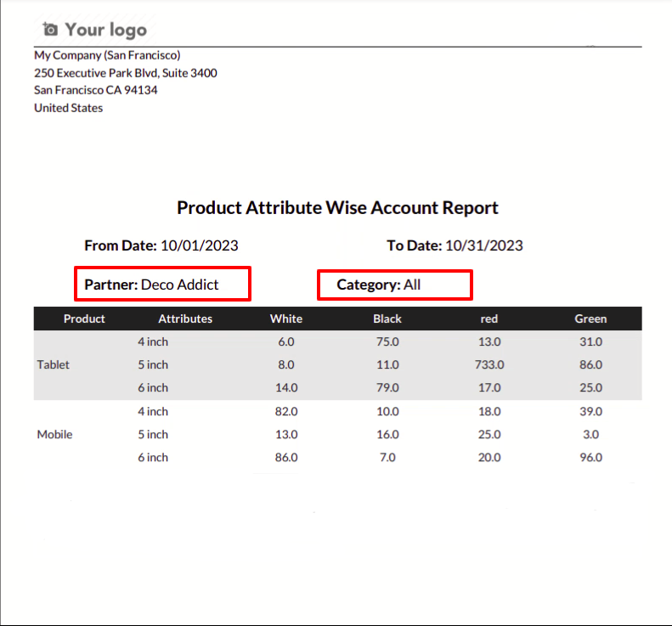The width and height of the screenshot is (672, 626).
Task: Click the 96.0 value in Green column
Action: [x=590, y=458]
